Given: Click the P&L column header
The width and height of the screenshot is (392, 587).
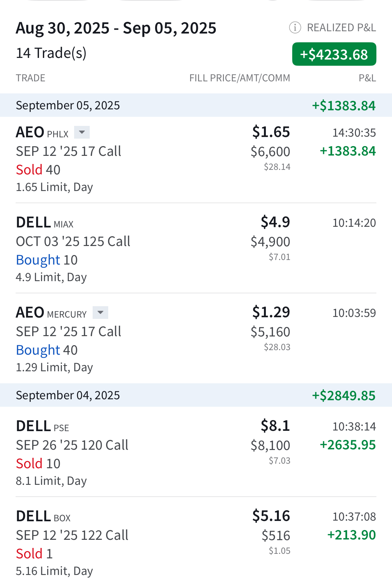Looking at the screenshot, I should (x=367, y=78).
